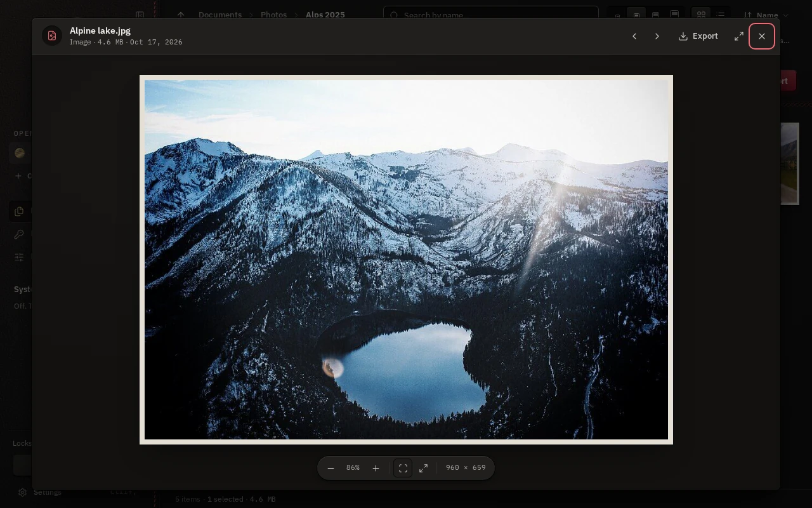Click the Alpine lake photo in the preview
The image size is (812, 508).
click(x=406, y=260)
